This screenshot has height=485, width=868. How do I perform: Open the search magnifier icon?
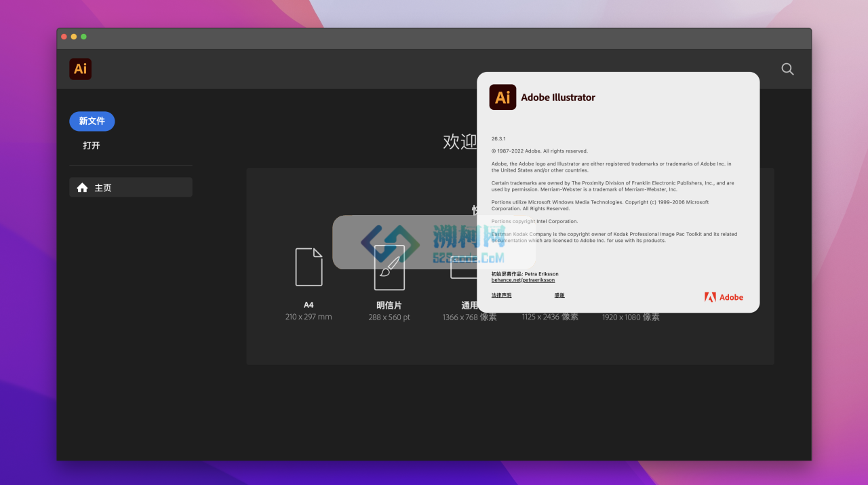787,69
